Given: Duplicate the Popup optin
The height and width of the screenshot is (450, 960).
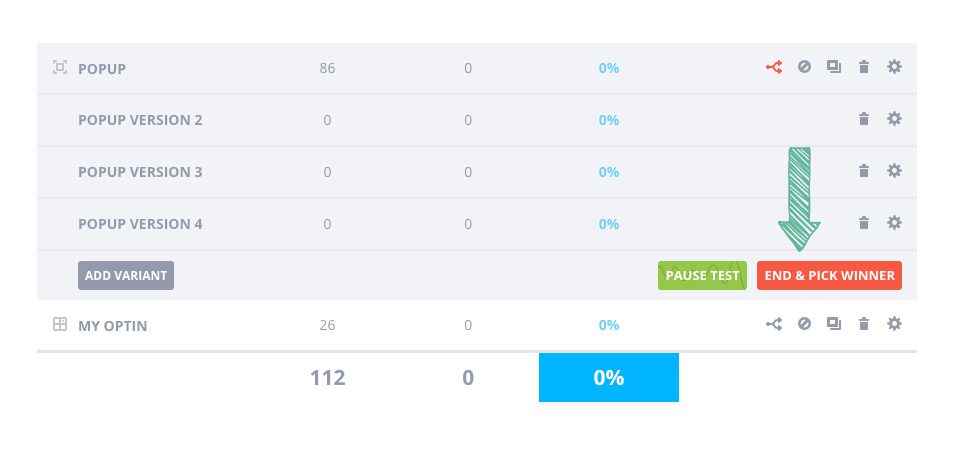Looking at the screenshot, I should (x=834, y=68).
